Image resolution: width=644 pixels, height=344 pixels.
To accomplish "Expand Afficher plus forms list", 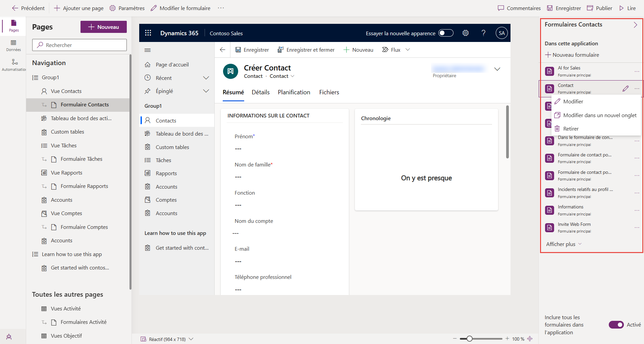I will (564, 244).
